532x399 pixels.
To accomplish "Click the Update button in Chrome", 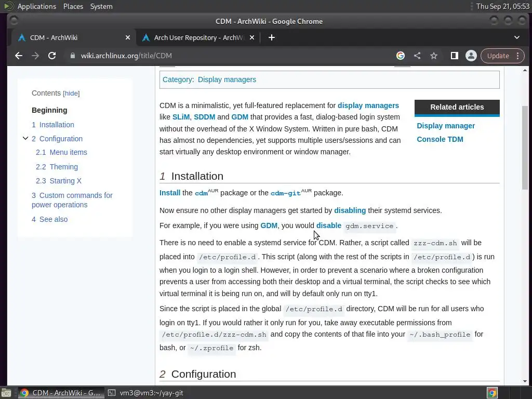I will (498, 56).
